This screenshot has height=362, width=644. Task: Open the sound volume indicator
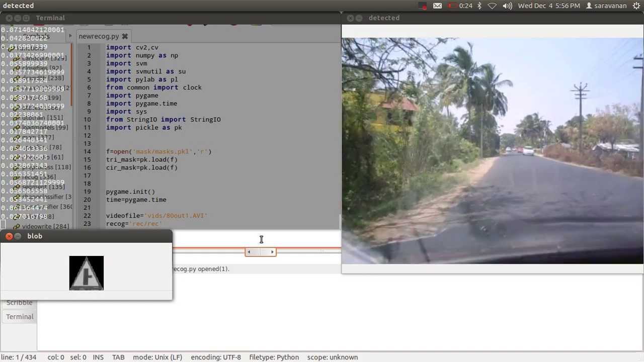pos(508,6)
